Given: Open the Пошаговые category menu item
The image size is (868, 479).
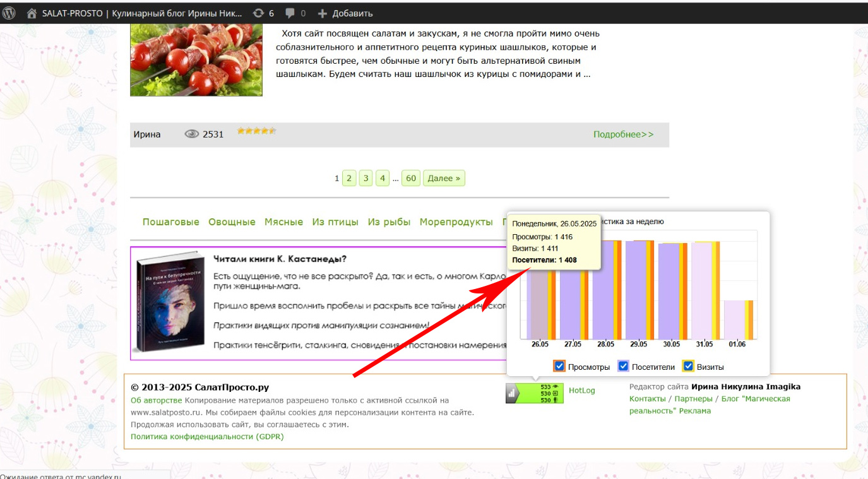Looking at the screenshot, I should (x=170, y=222).
